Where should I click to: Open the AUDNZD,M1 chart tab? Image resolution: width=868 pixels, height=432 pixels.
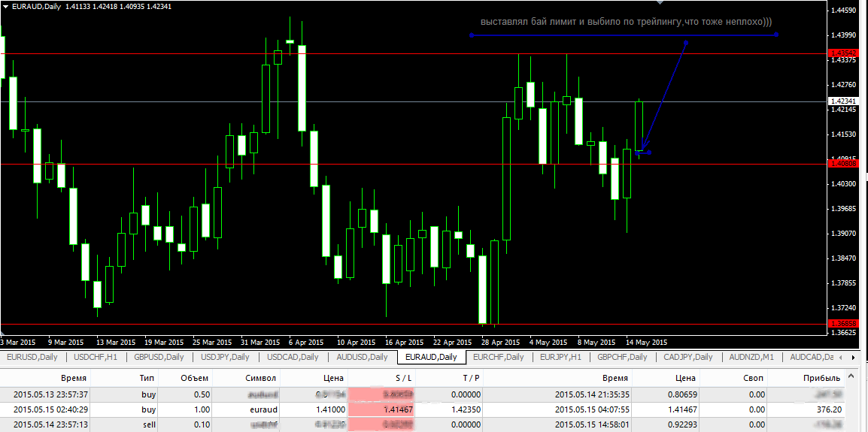click(x=751, y=357)
